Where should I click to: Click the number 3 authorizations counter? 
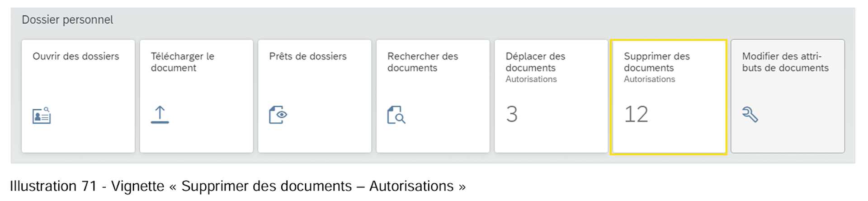pyautogui.click(x=512, y=114)
